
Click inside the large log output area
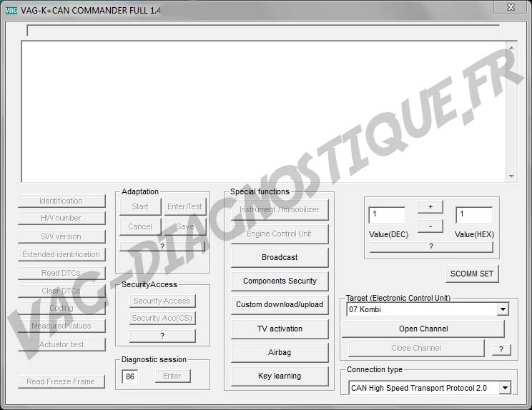pos(264,112)
